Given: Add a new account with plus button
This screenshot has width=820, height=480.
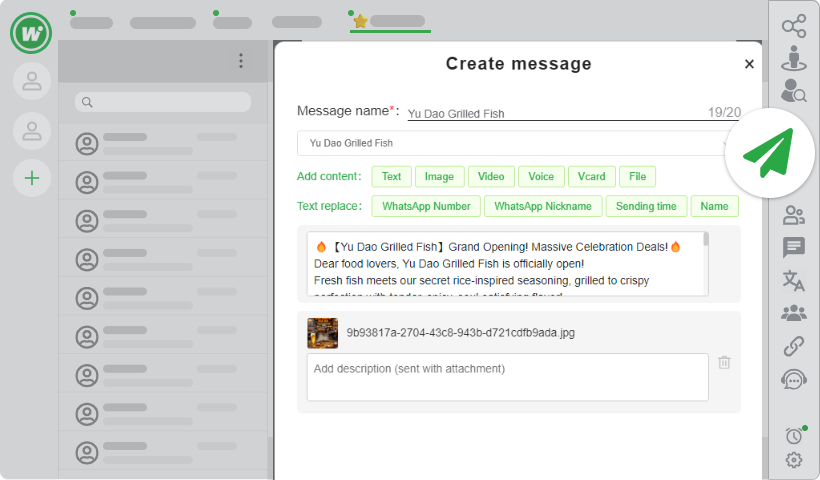Looking at the screenshot, I should 32,178.
